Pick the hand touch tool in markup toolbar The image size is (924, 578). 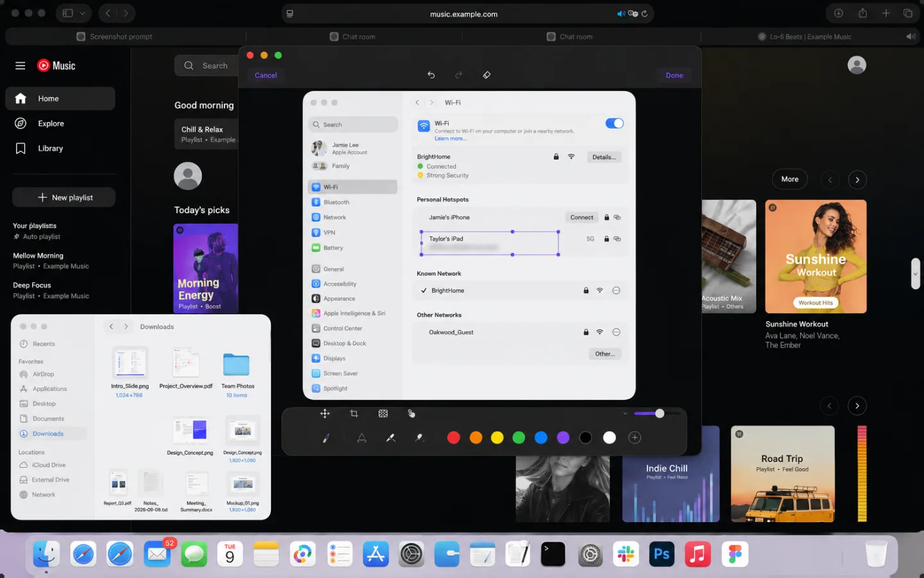(x=411, y=414)
